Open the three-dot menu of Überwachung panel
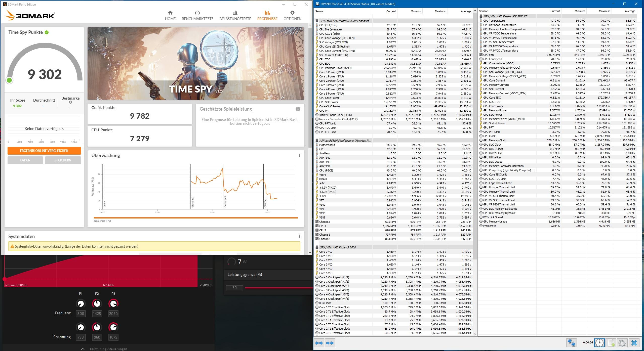This screenshot has width=644, height=351. click(299, 155)
